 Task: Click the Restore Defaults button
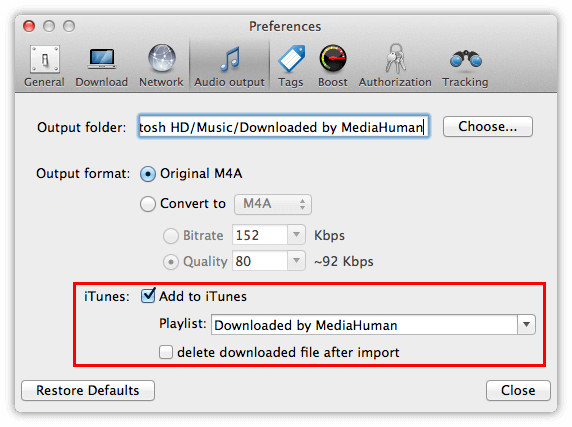[x=88, y=391]
